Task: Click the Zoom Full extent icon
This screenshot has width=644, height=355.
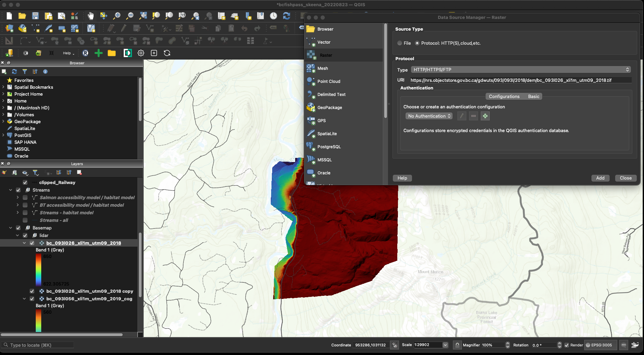Action: point(143,16)
